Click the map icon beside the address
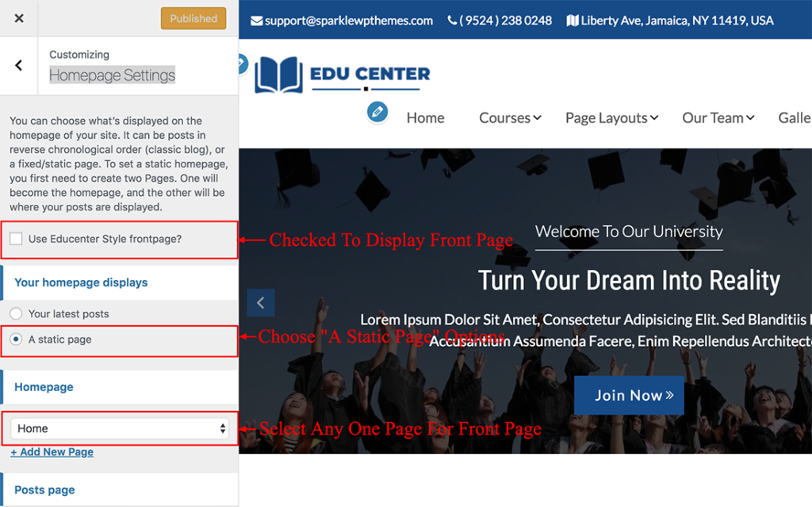This screenshot has width=812, height=507. pyautogui.click(x=572, y=21)
